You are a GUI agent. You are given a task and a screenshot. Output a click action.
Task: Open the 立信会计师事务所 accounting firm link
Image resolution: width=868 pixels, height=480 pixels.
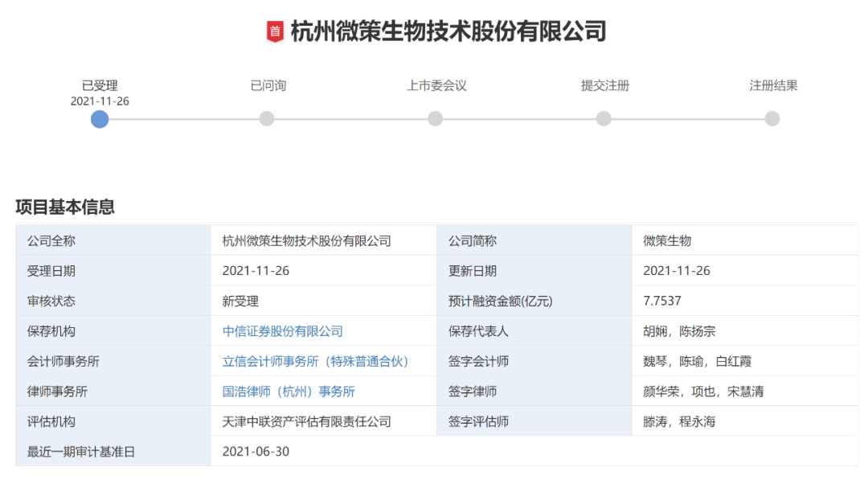(316, 362)
